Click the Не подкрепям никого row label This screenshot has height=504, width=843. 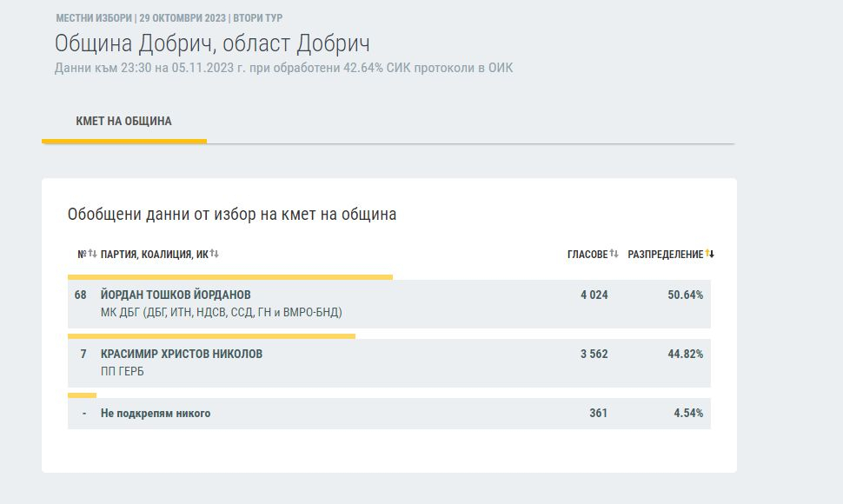pos(156,414)
